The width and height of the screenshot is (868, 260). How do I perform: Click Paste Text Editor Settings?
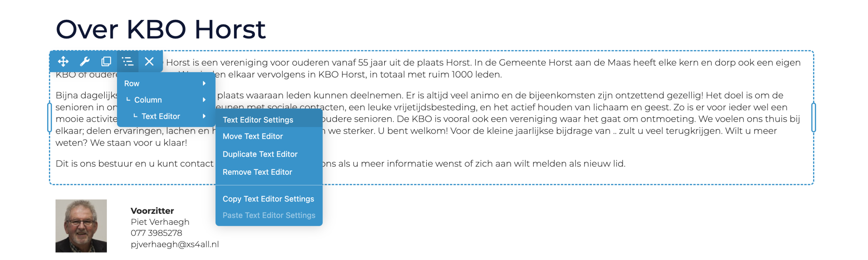(x=269, y=215)
